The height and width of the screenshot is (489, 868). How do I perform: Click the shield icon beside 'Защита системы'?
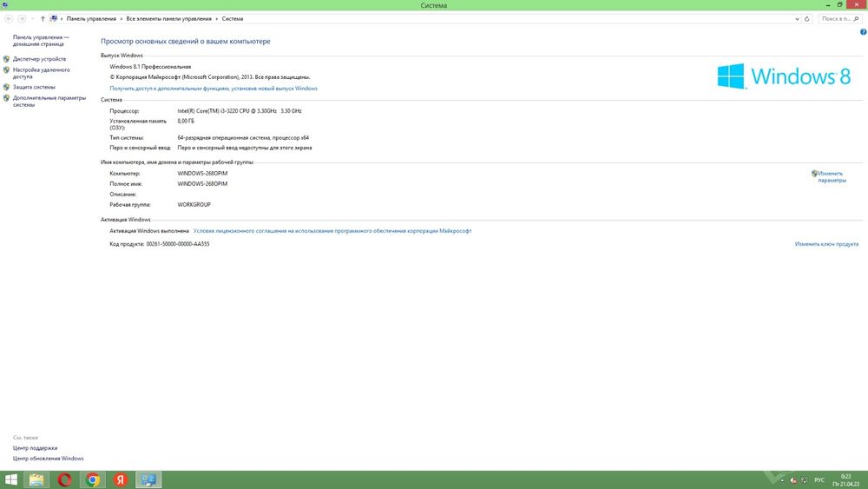point(6,87)
